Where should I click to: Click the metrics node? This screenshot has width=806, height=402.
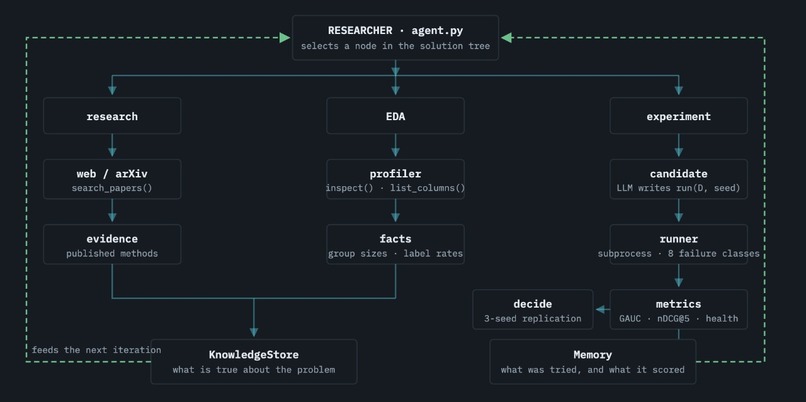(679, 309)
